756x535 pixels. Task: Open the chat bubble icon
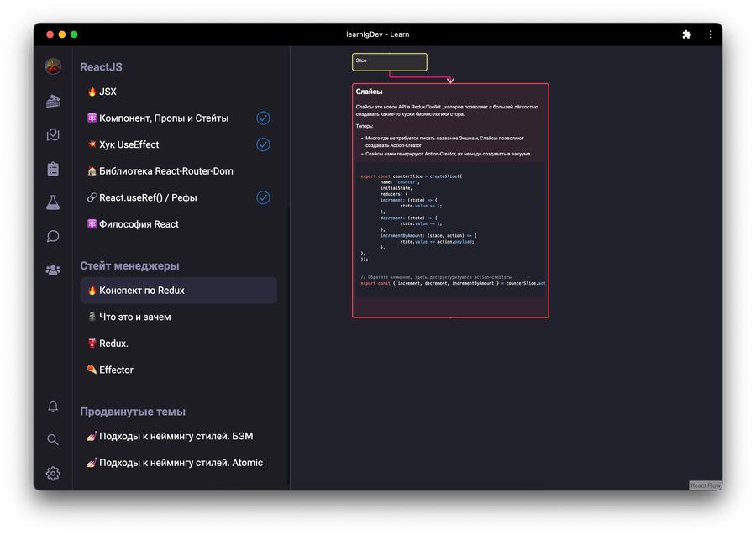coord(53,236)
